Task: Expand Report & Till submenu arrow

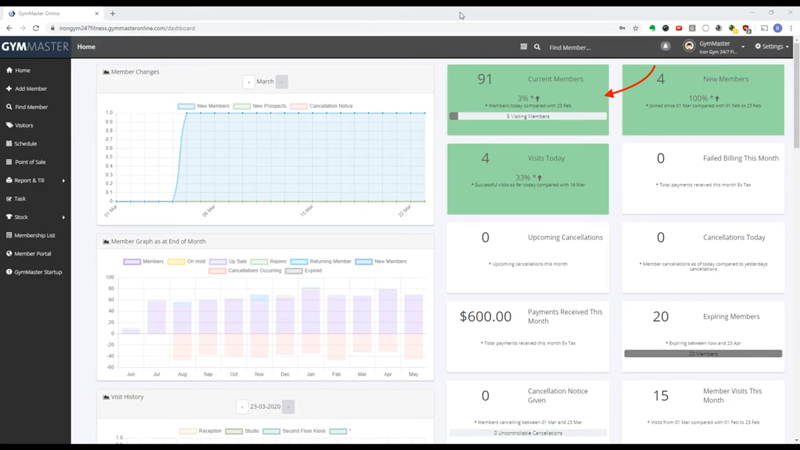Action: pyautogui.click(x=64, y=181)
